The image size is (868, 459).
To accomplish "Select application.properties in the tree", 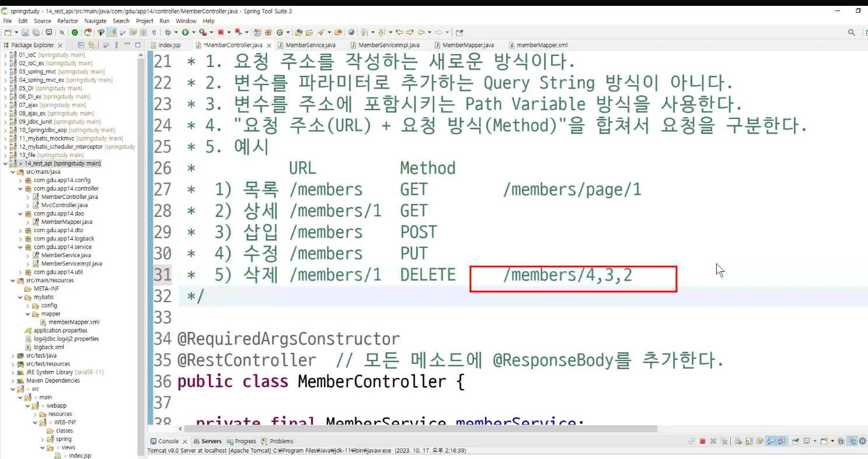I will pos(60,331).
